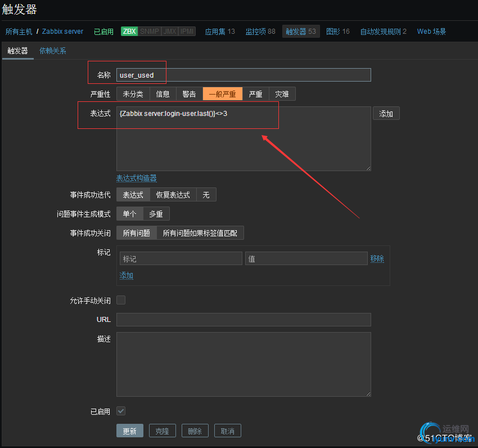Click the green ZBX availability badge
The width and height of the screenshot is (478, 448).
point(129,32)
